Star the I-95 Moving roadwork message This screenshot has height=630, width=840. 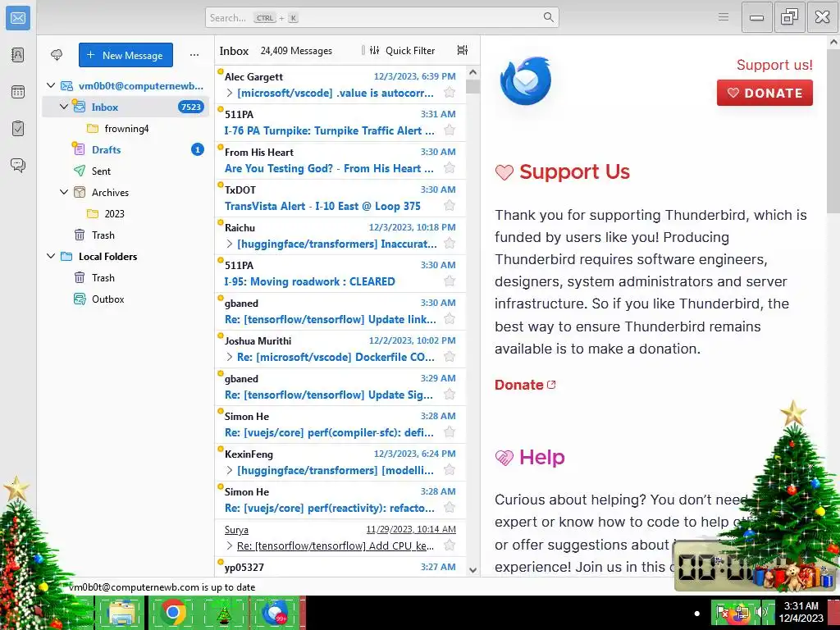pos(450,281)
